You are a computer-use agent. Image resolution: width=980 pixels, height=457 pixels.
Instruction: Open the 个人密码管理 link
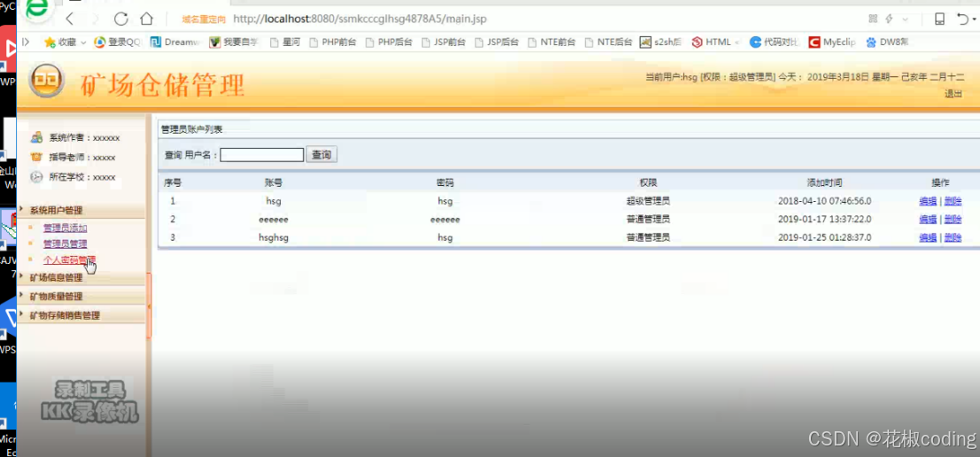[69, 259]
